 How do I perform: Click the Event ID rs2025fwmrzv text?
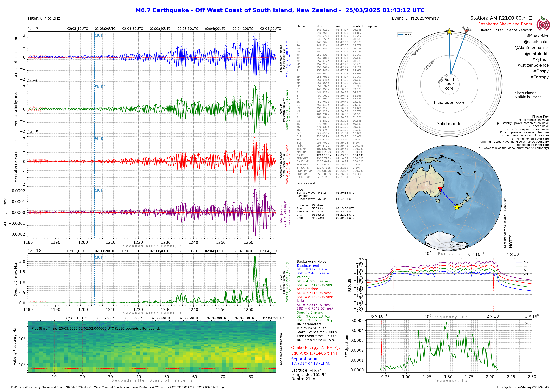coord(415,18)
